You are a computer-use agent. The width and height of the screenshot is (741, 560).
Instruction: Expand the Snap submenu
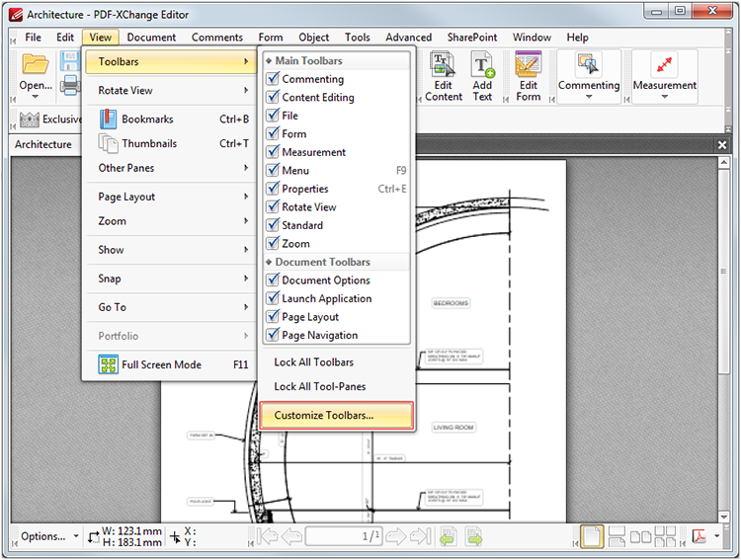pos(171,279)
